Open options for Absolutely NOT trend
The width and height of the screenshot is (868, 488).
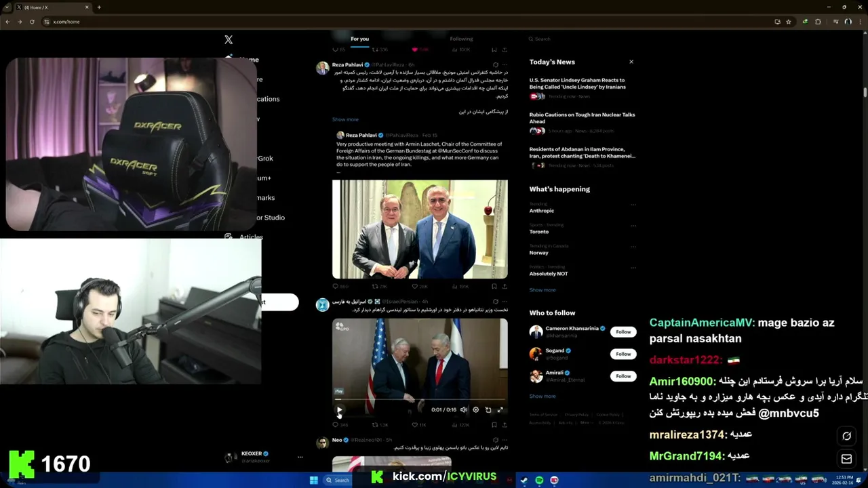point(633,267)
